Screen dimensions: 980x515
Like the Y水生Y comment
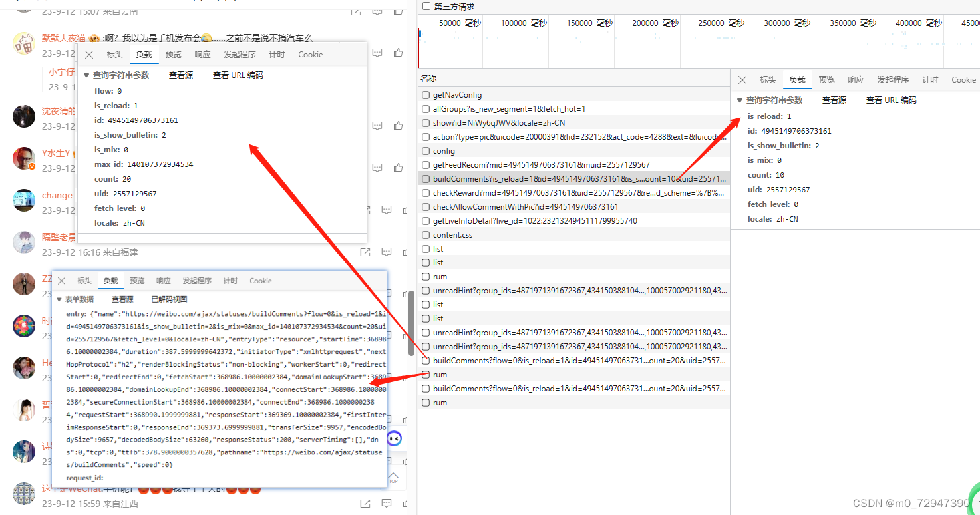(x=399, y=168)
